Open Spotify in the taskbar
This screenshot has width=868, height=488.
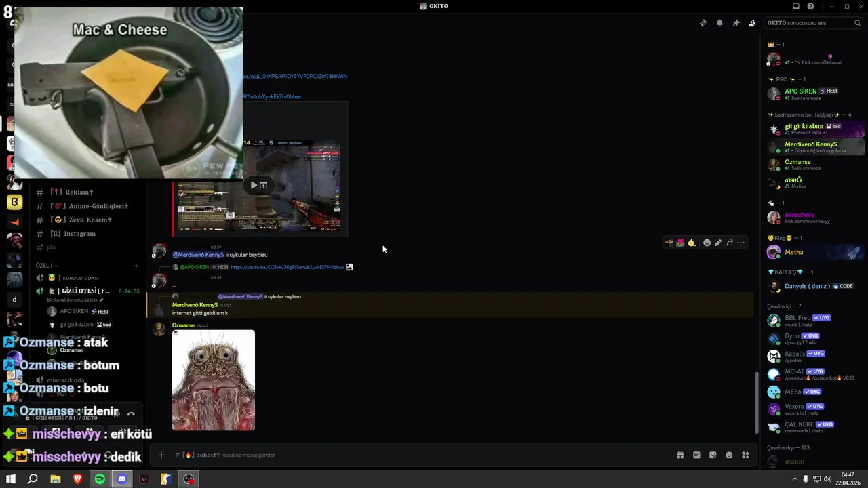click(x=100, y=479)
